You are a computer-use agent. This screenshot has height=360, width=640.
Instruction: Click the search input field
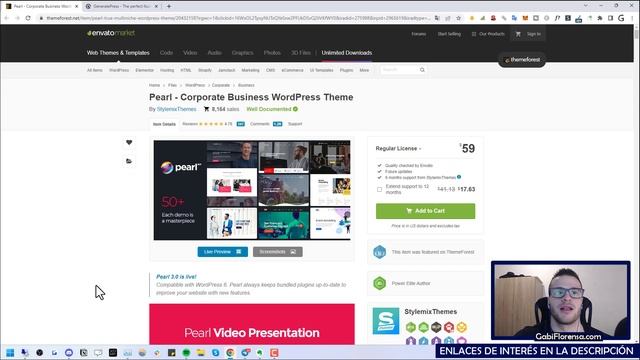(x=400, y=70)
